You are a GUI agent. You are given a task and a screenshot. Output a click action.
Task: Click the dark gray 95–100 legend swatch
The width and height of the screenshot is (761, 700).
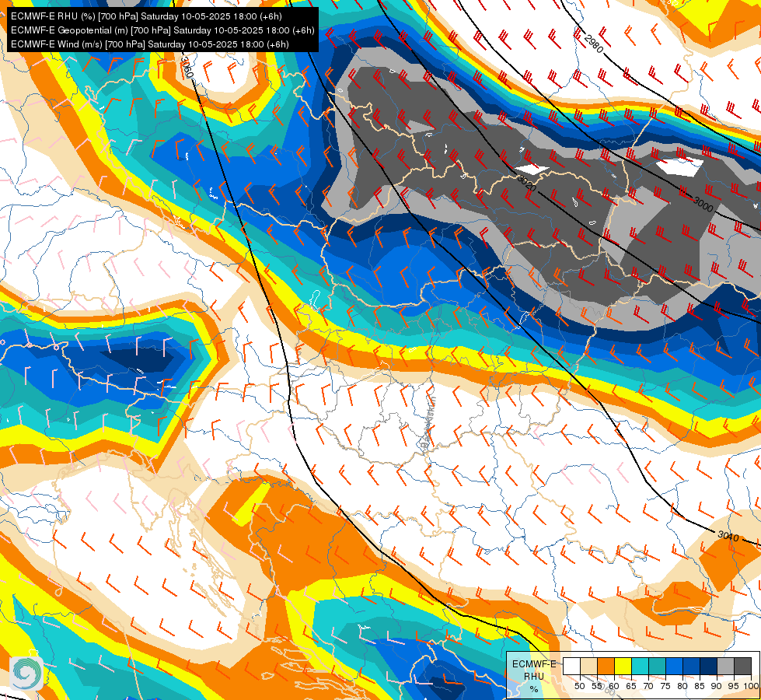tap(742, 666)
